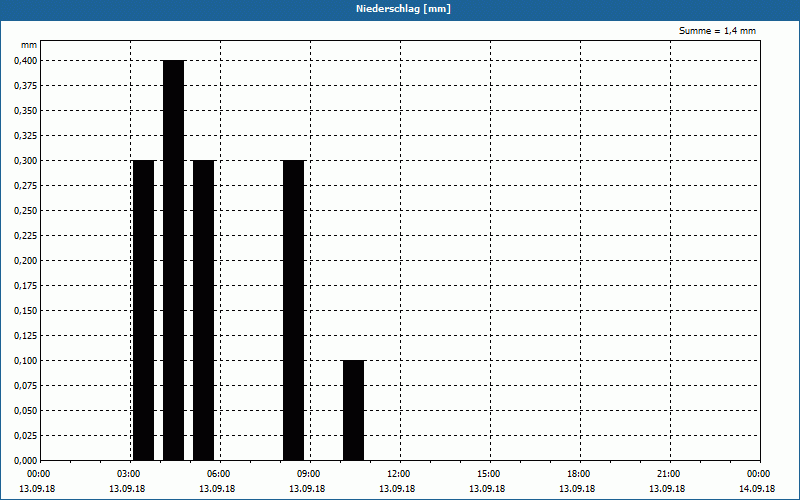Click the 0,075 y-axis label
The width and height of the screenshot is (800, 500).
point(26,386)
